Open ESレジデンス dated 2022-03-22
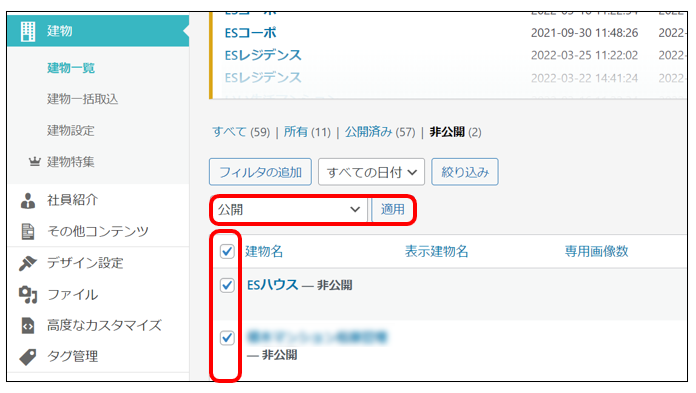 [x=263, y=78]
